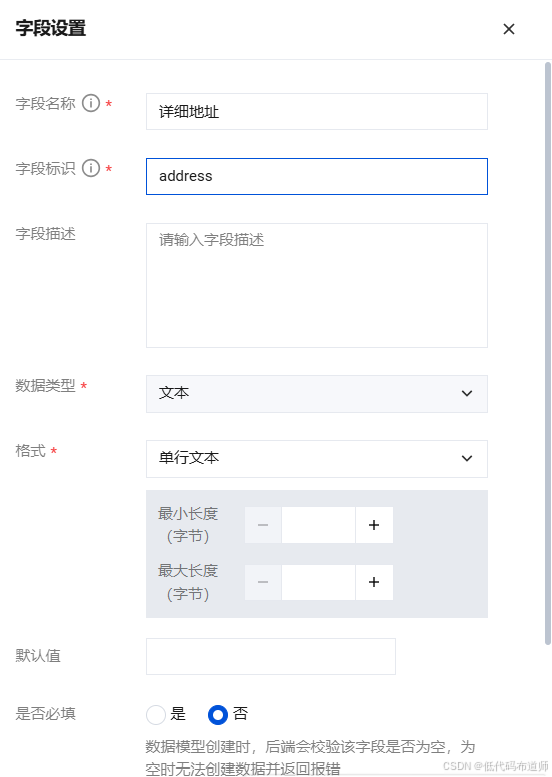Screen dimensions: 552x777
Task: Increase 最大长度 with the plus button
Action: [374, 582]
